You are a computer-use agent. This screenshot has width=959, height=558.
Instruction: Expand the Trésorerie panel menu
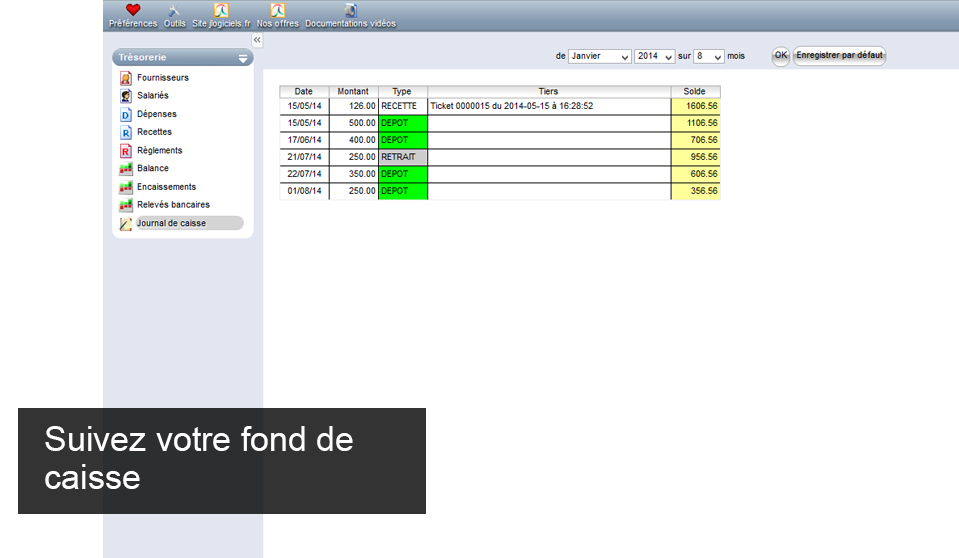coord(243,58)
